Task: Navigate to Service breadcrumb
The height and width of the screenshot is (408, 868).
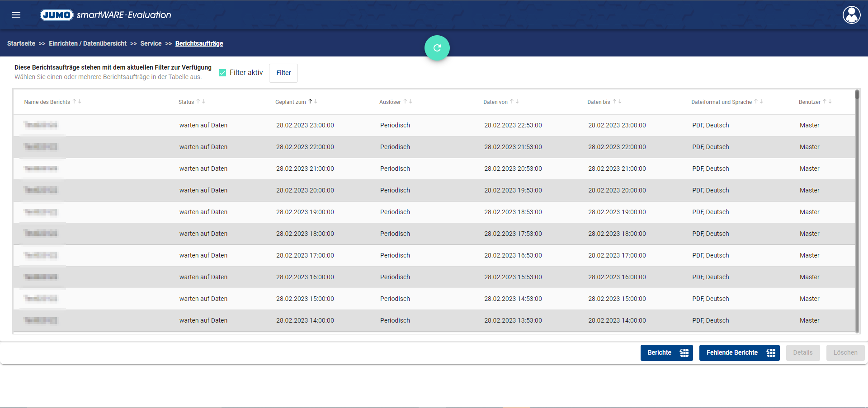Action: pyautogui.click(x=151, y=43)
